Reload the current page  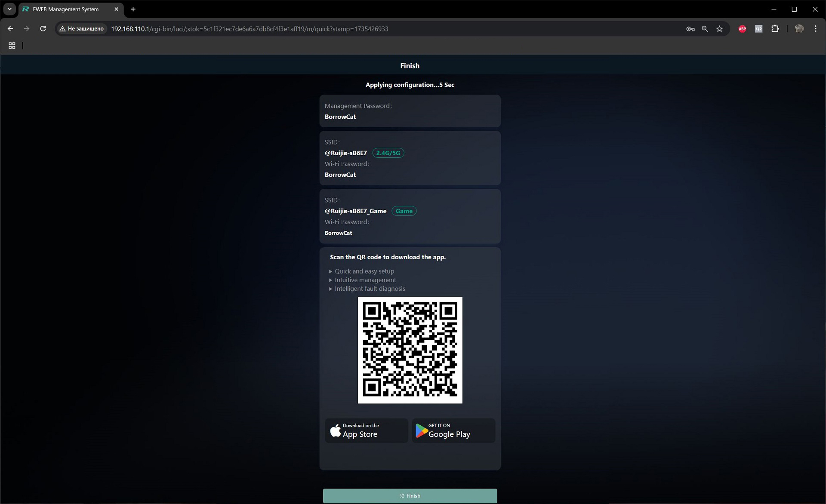click(x=43, y=29)
